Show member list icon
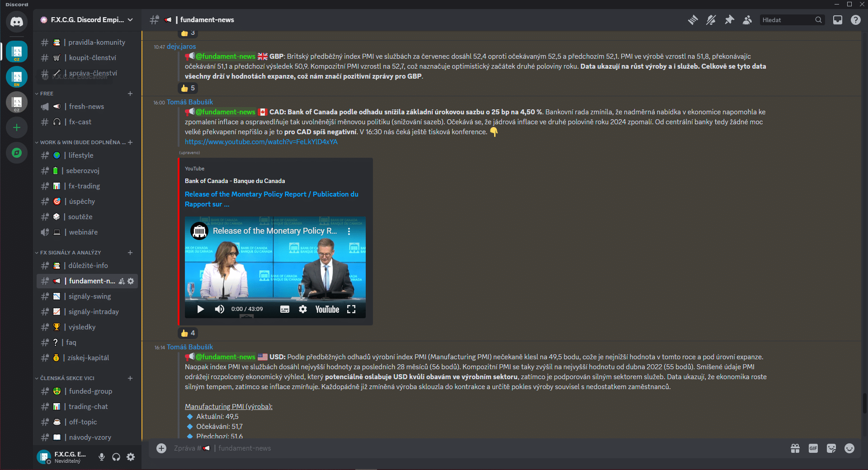 [x=747, y=20]
